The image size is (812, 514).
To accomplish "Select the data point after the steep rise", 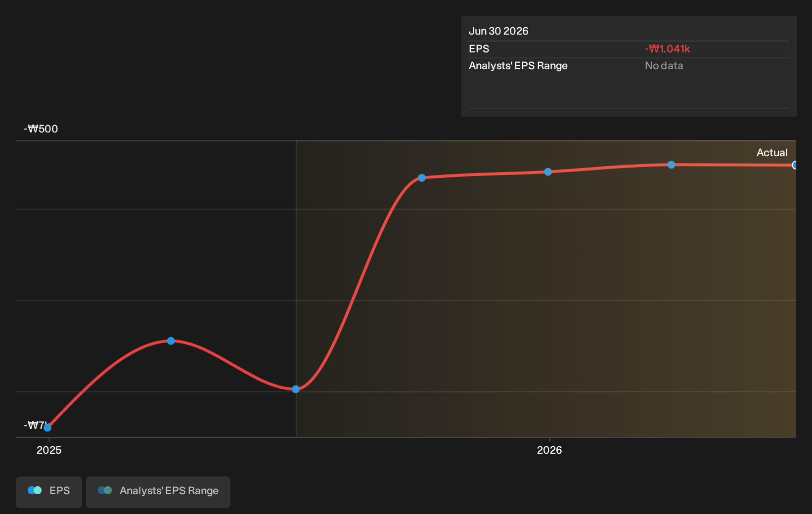I will pyautogui.click(x=422, y=178).
